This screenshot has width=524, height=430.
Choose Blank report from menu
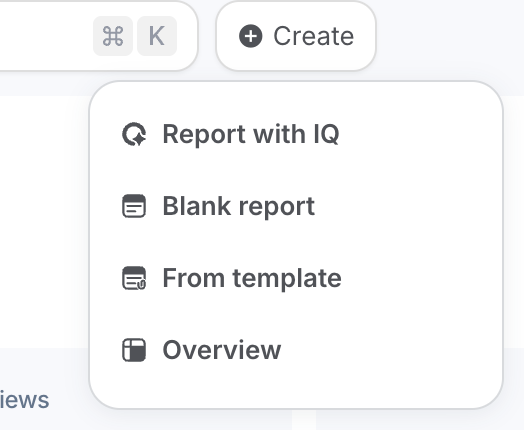click(296, 206)
